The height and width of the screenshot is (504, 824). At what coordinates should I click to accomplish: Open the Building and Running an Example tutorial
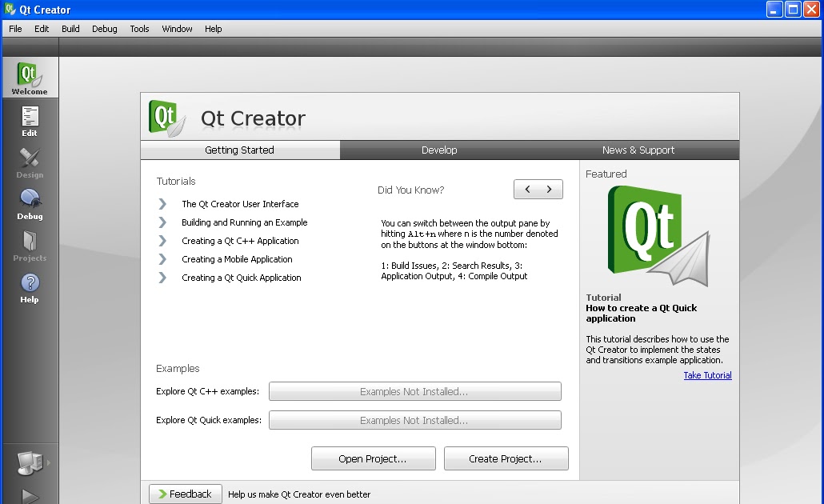[x=244, y=222]
